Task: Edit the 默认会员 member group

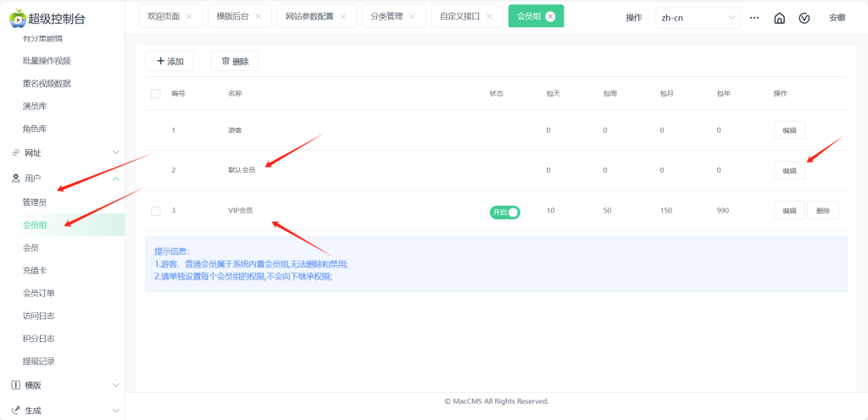Action: click(789, 171)
